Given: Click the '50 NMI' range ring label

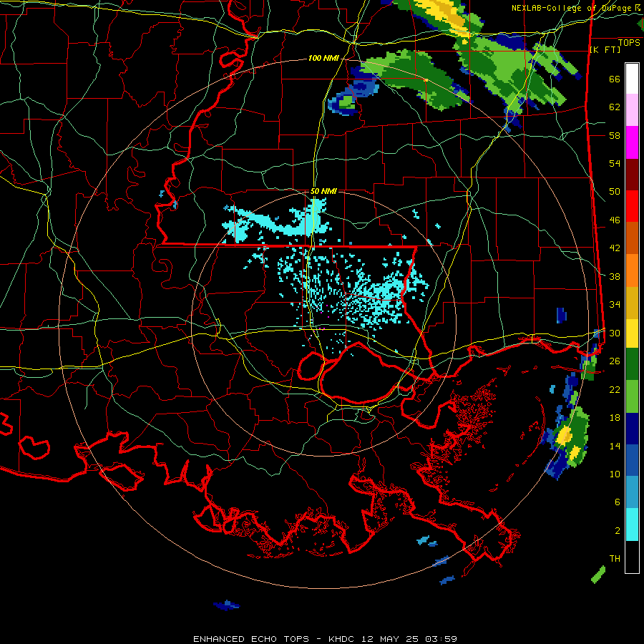Looking at the screenshot, I should point(323,191).
